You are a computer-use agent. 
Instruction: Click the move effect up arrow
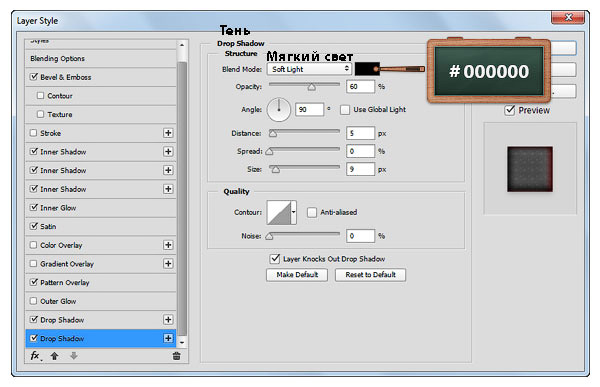pyautogui.click(x=54, y=356)
